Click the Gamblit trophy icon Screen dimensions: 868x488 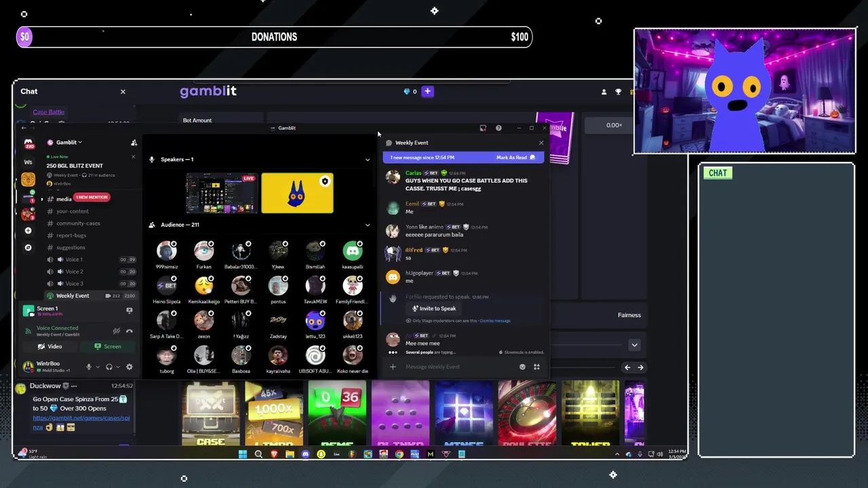point(618,91)
